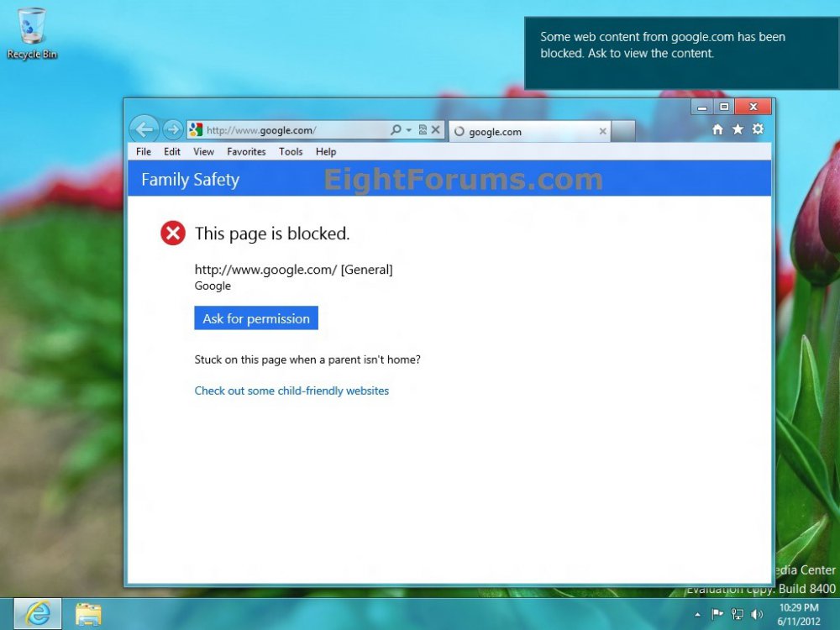Click the Stop loading X in address bar
The width and height of the screenshot is (840, 630).
point(435,130)
